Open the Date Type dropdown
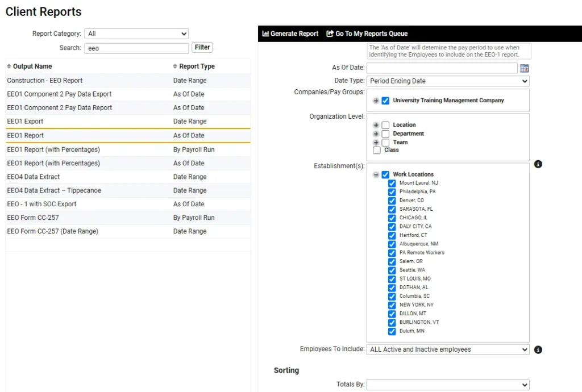This screenshot has width=582, height=392. tap(448, 81)
